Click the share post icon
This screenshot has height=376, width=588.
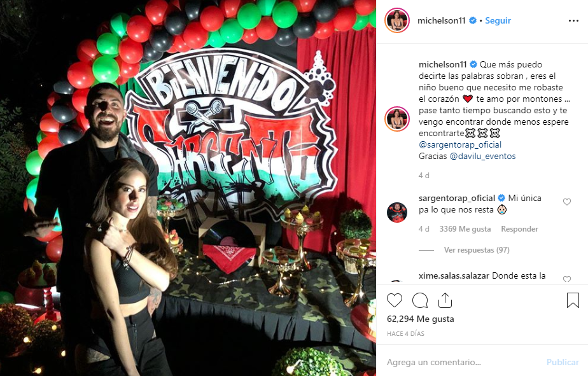(x=445, y=300)
